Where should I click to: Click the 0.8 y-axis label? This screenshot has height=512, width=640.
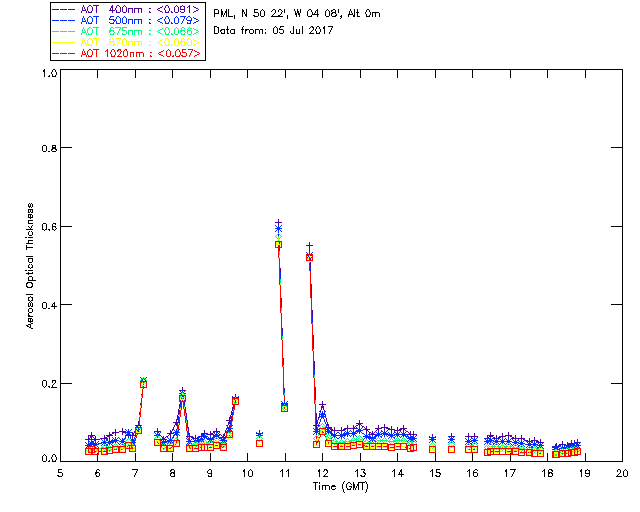pyautogui.click(x=49, y=148)
